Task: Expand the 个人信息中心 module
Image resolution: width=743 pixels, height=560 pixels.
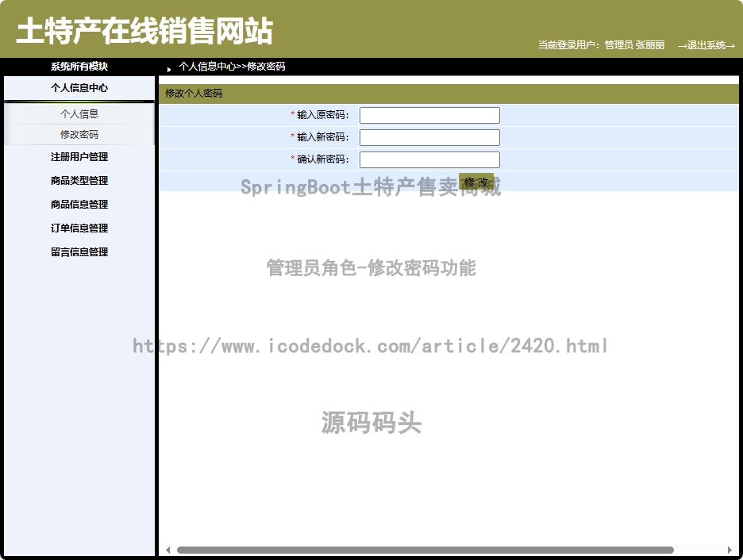Action: click(79, 88)
